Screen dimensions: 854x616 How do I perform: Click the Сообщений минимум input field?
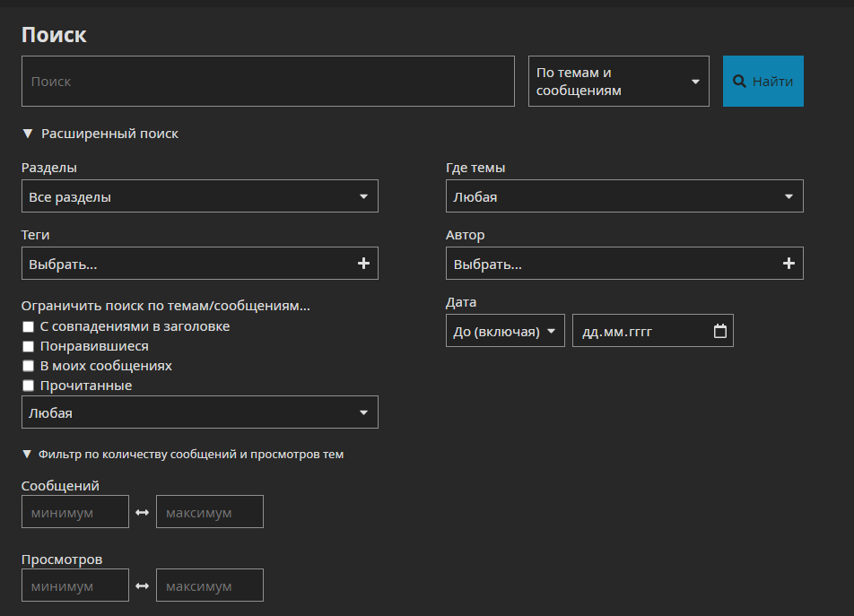[75, 513]
